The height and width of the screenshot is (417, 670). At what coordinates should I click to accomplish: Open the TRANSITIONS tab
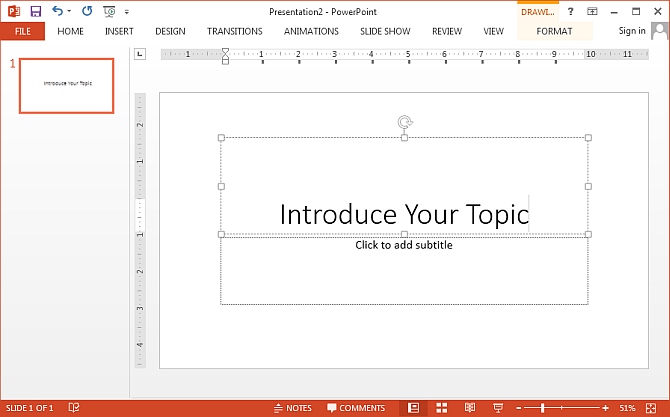click(x=235, y=31)
